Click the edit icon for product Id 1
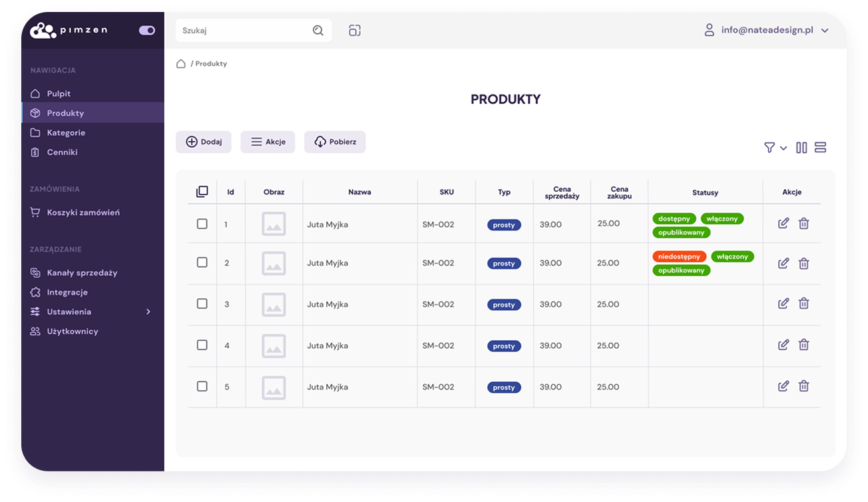 783,223
